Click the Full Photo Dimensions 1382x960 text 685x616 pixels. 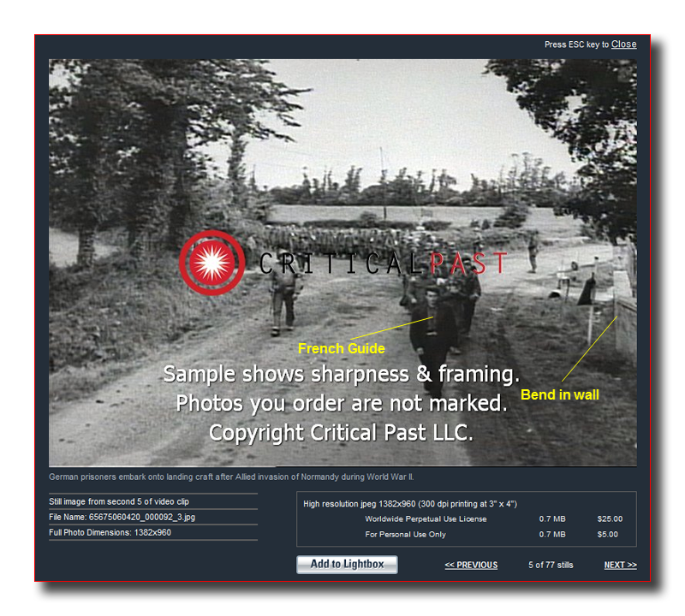110,533
